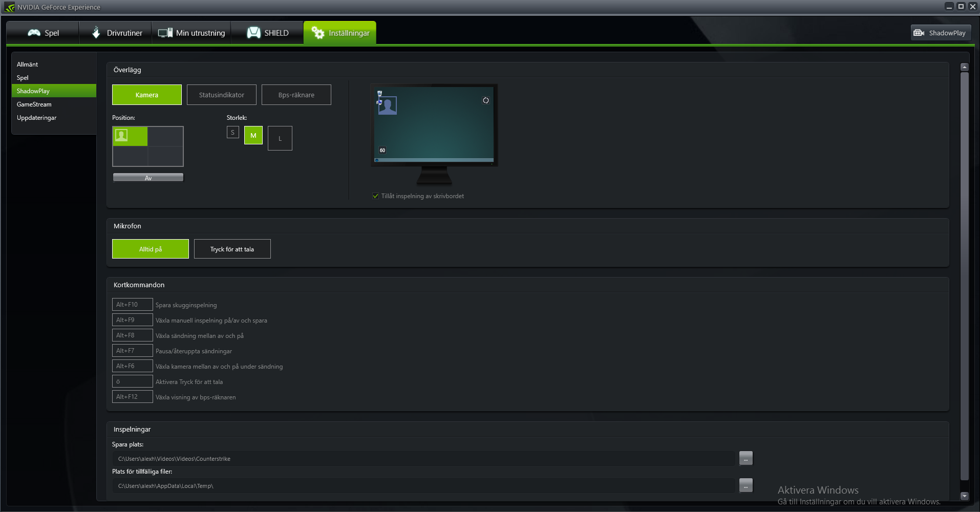Click the NVIDIA logo in the title bar
This screenshot has width=980, height=512.
click(x=9, y=7)
